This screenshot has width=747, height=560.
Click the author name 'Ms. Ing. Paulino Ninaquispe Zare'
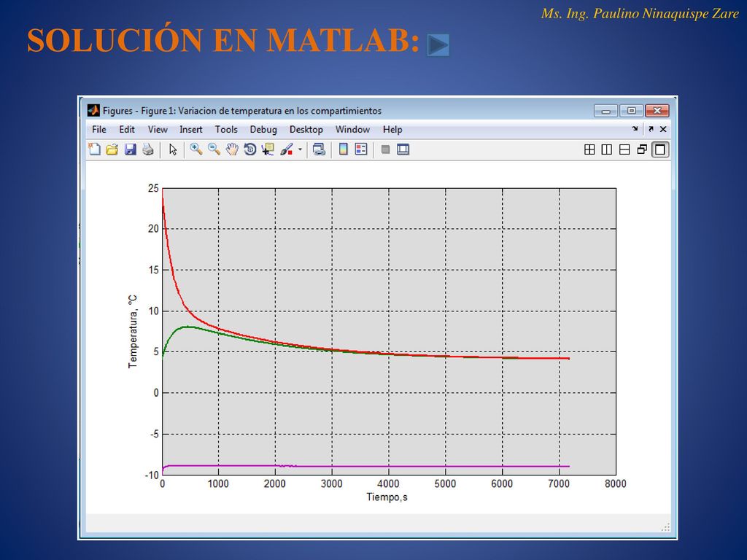pos(640,13)
